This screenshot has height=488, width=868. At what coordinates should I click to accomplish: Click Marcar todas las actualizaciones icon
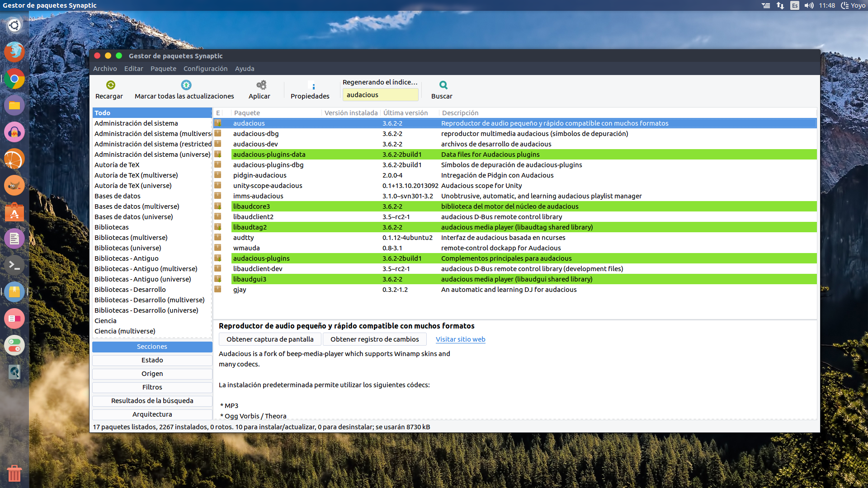pos(186,85)
